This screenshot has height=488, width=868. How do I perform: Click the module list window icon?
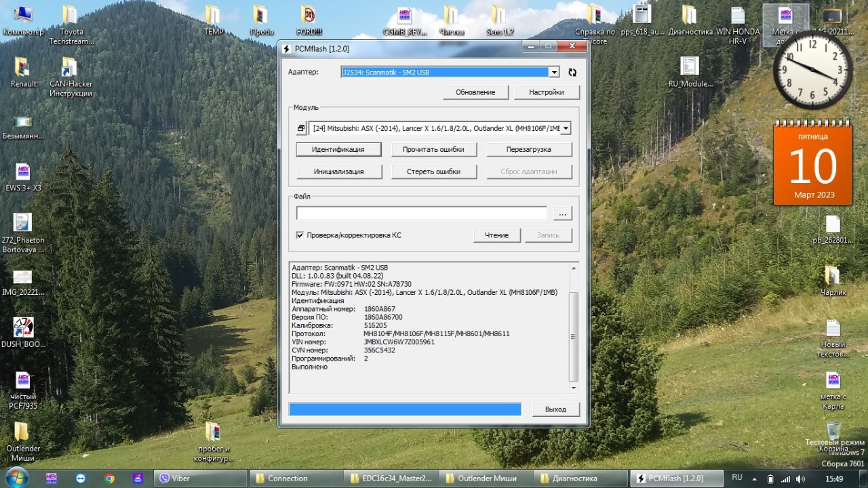point(302,129)
